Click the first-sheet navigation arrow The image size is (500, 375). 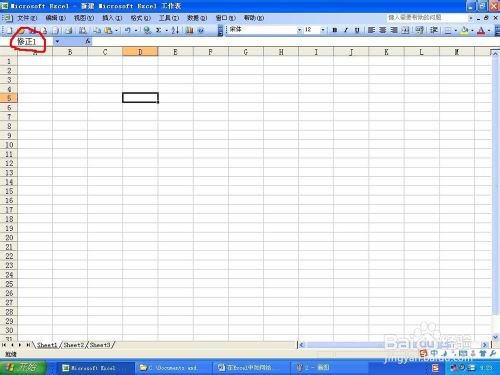pyautogui.click(x=4, y=345)
